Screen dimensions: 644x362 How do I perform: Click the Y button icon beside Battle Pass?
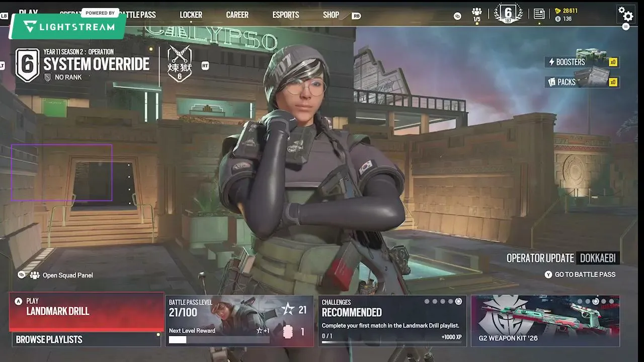548,275
